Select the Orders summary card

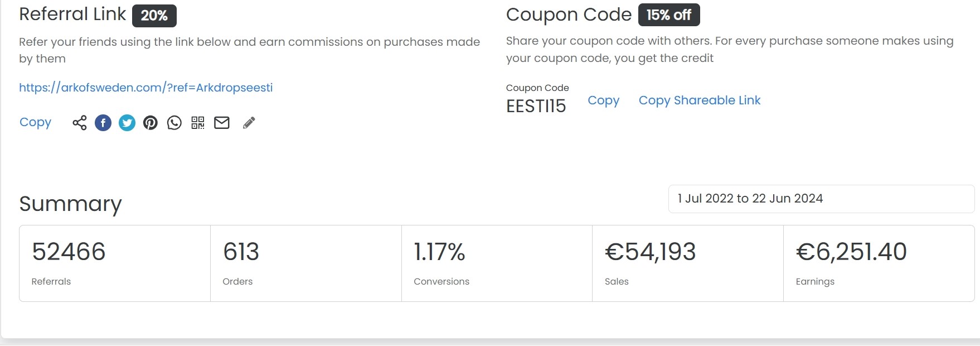coord(305,263)
